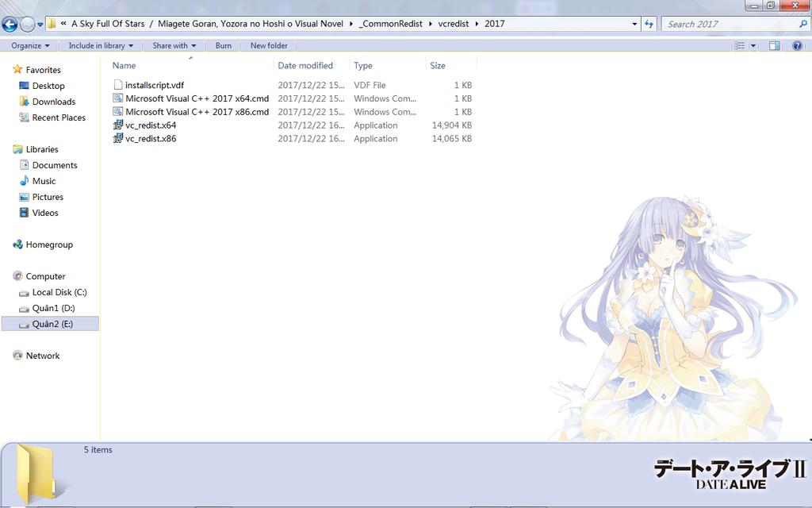Screen dimensions: 812x508
Task: Click the Libraries icon
Action: pyautogui.click(x=17, y=149)
